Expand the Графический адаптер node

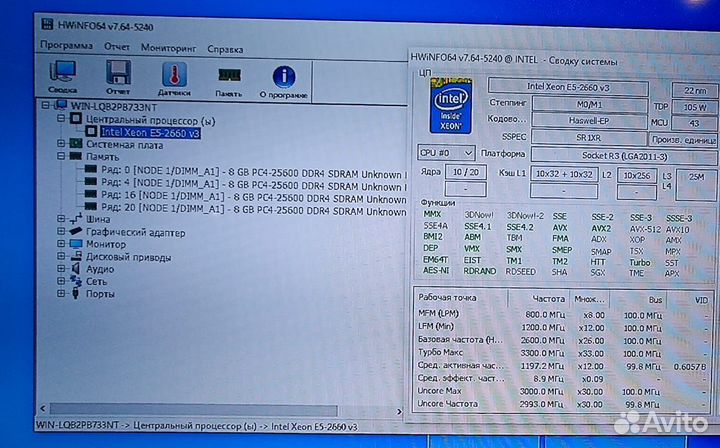tap(61, 231)
